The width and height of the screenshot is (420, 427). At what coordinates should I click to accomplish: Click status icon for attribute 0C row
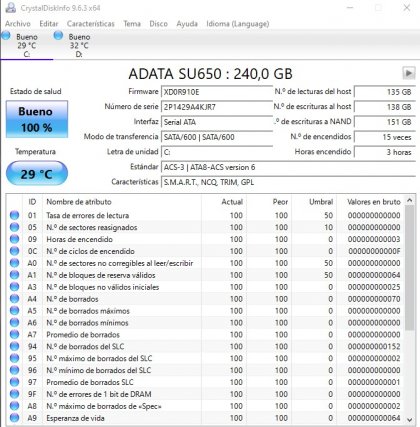pos(14,251)
